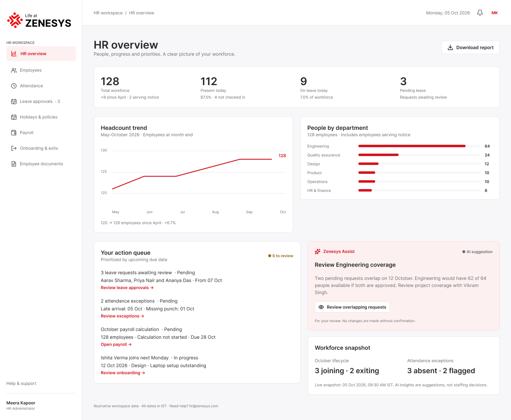Click Review overlapping requests button

(352, 307)
